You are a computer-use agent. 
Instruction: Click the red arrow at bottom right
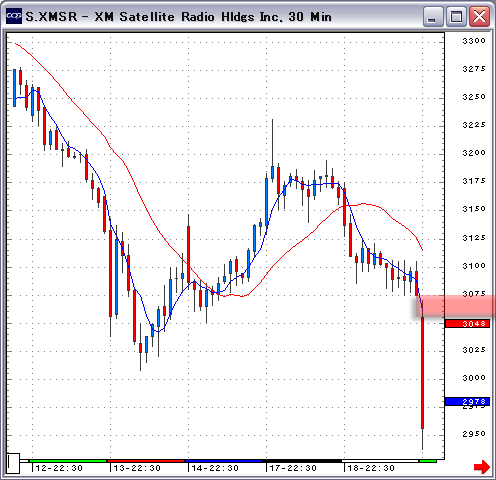tap(482, 467)
